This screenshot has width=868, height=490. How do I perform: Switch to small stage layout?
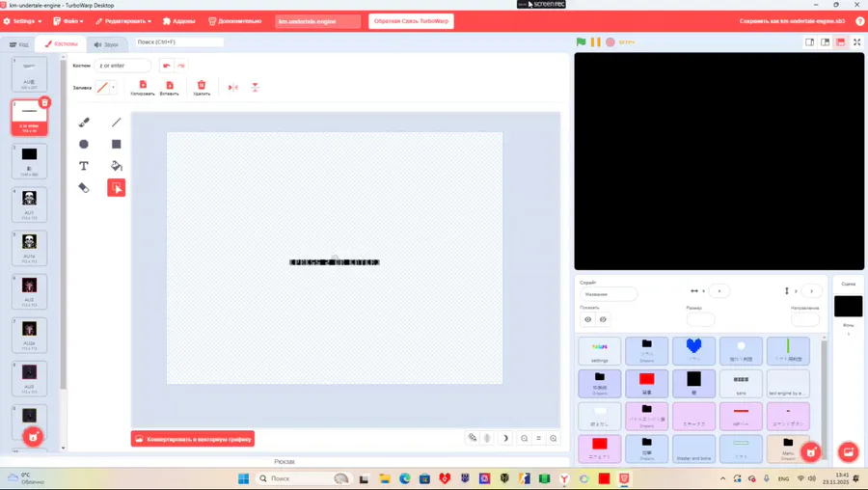click(809, 42)
